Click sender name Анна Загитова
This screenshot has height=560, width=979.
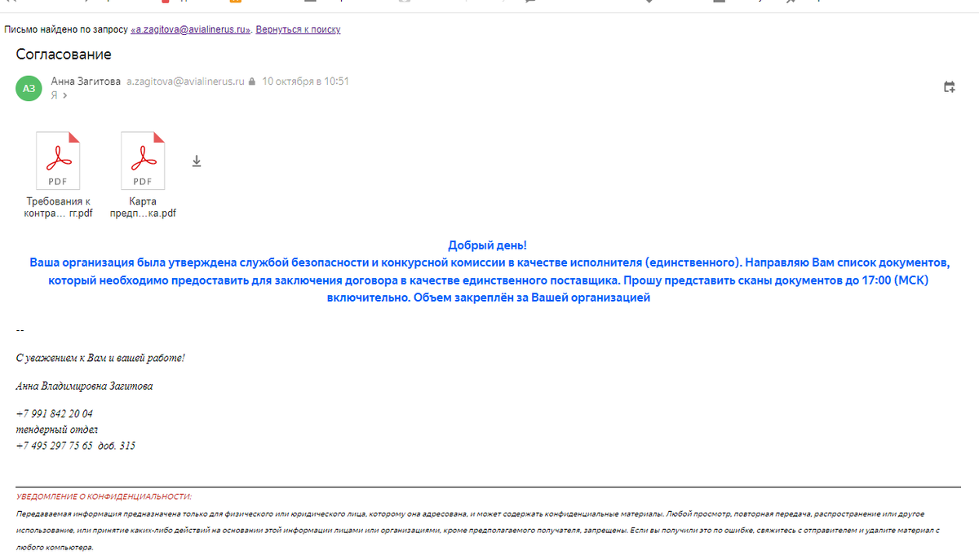pyautogui.click(x=86, y=82)
